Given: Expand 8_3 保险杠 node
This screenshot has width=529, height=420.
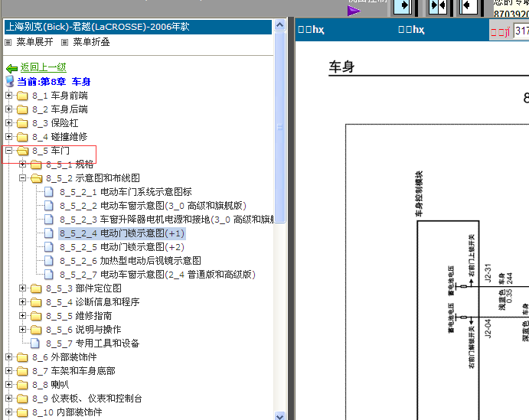Looking at the screenshot, I should pos(8,123).
